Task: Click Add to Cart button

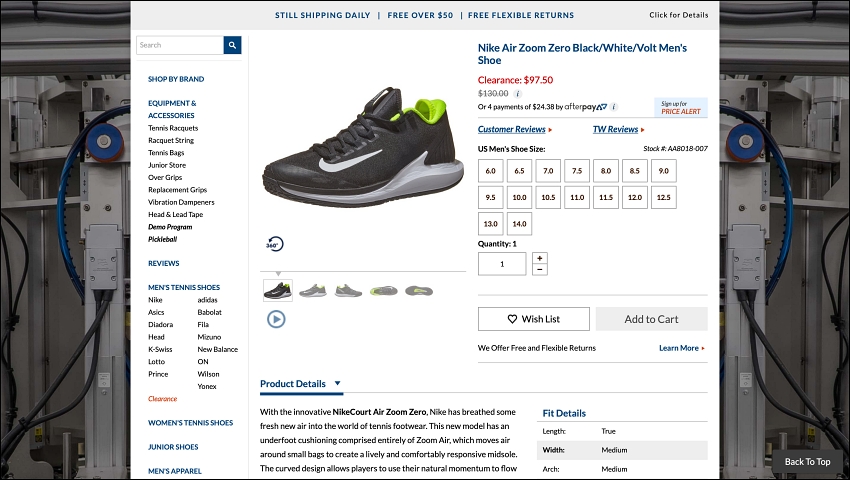Action: click(x=652, y=319)
